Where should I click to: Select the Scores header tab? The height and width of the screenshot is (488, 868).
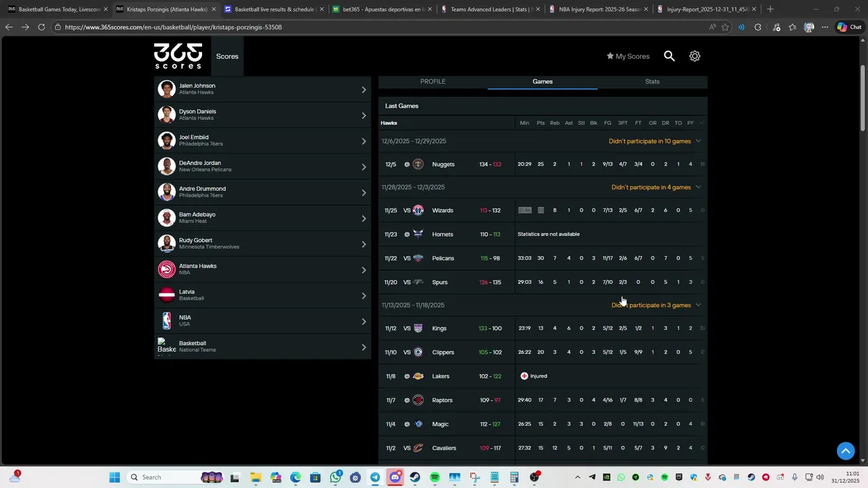[x=227, y=56]
